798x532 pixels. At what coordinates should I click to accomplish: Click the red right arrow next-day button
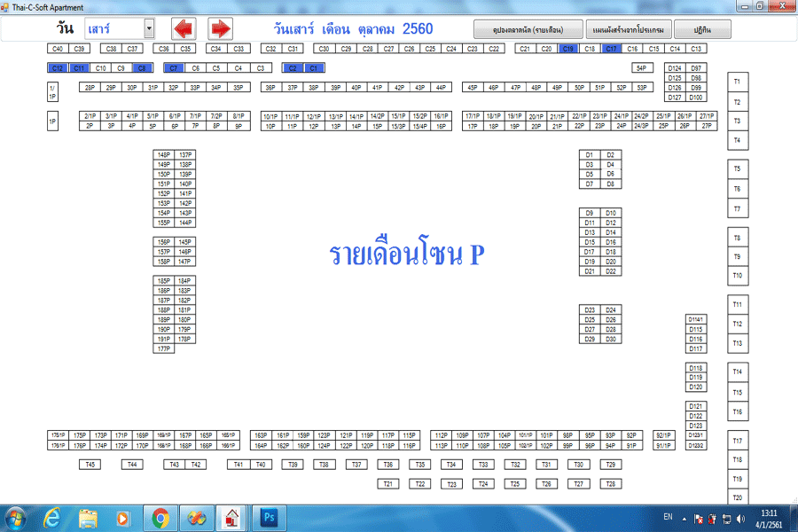tap(221, 28)
